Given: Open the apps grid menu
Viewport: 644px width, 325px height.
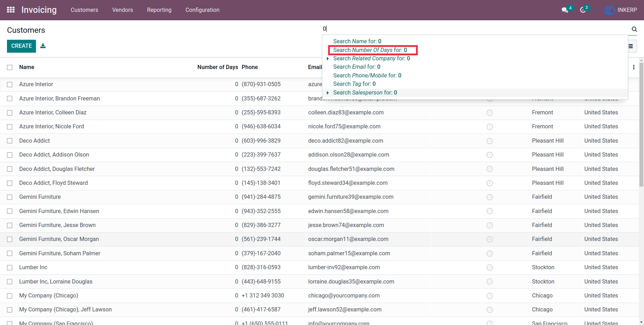Looking at the screenshot, I should 11,10.
